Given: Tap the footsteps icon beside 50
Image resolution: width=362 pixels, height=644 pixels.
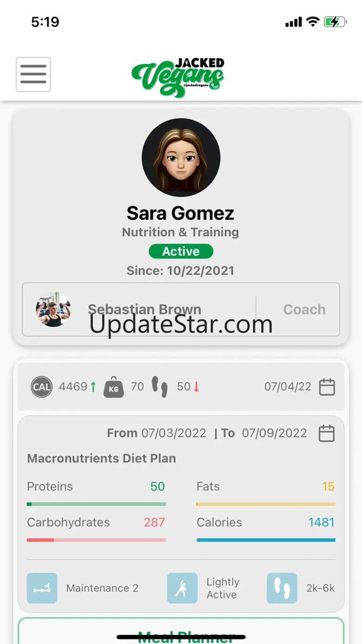Looking at the screenshot, I should pos(160,387).
